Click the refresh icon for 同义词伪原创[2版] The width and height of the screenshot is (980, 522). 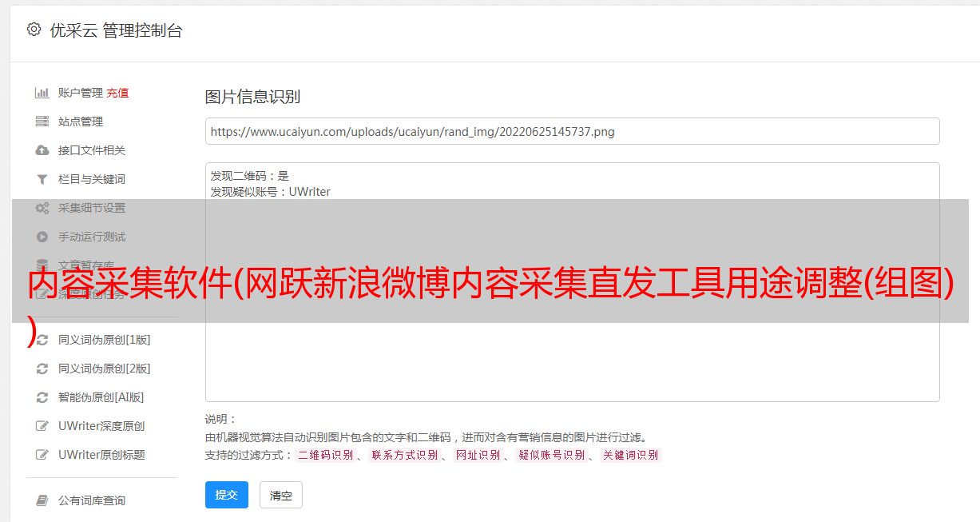click(42, 369)
